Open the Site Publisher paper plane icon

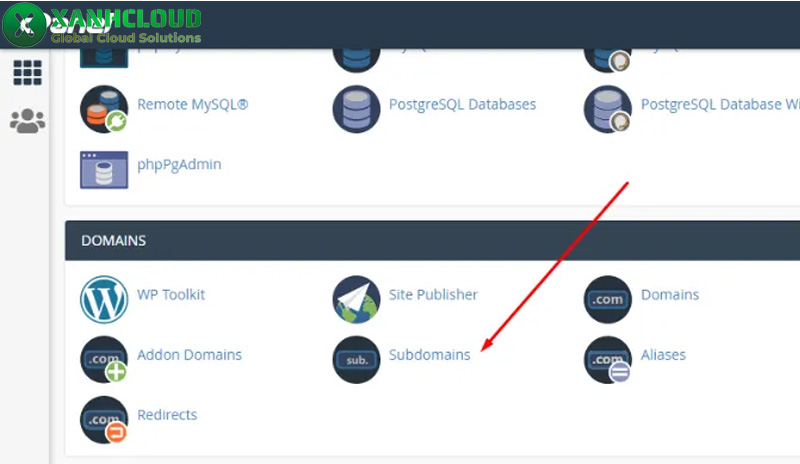(356, 299)
